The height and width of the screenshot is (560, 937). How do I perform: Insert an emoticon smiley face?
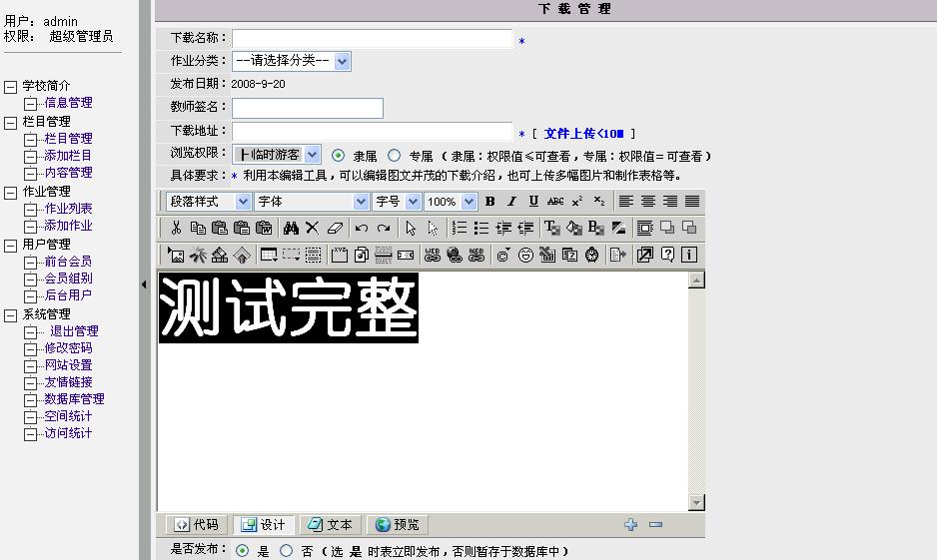pyautogui.click(x=525, y=255)
